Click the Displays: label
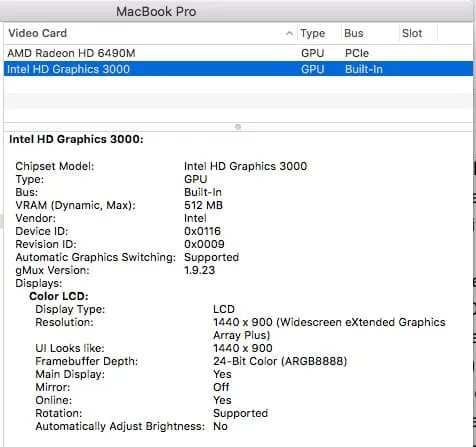Viewport: 476px width, 447px height. [x=39, y=283]
